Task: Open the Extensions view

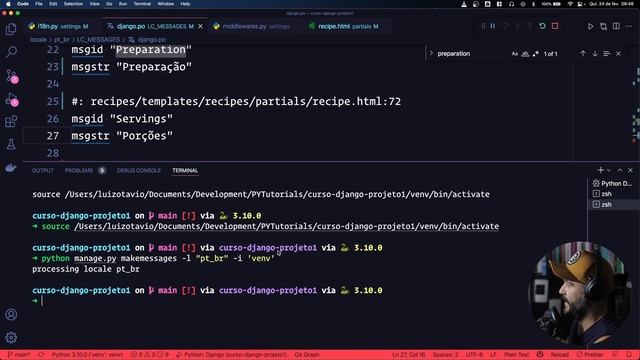Action: tap(11, 121)
